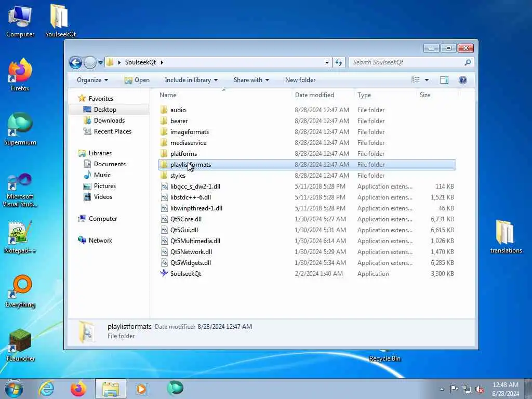Sort by the Type column header
The height and width of the screenshot is (399, 532).
385,96
